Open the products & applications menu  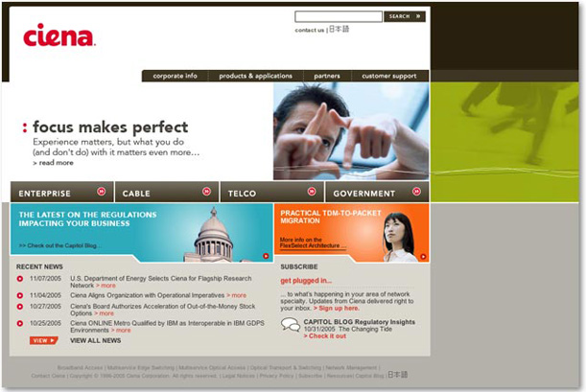(x=256, y=76)
